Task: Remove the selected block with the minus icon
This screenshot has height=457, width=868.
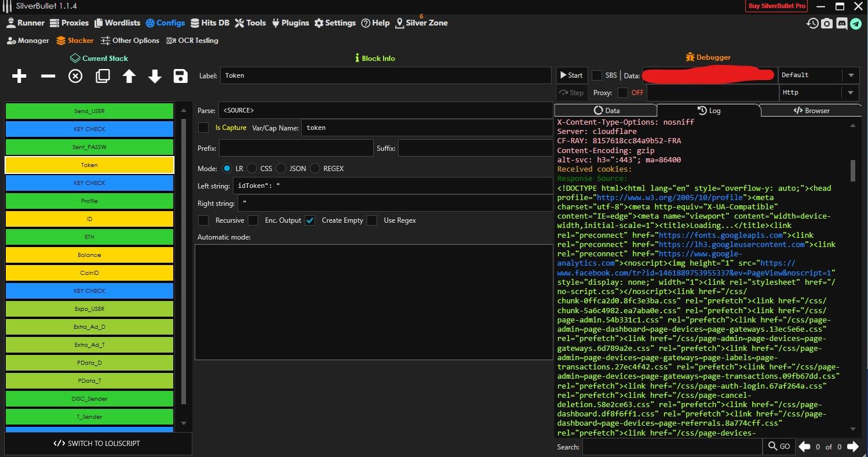Action: (48, 76)
